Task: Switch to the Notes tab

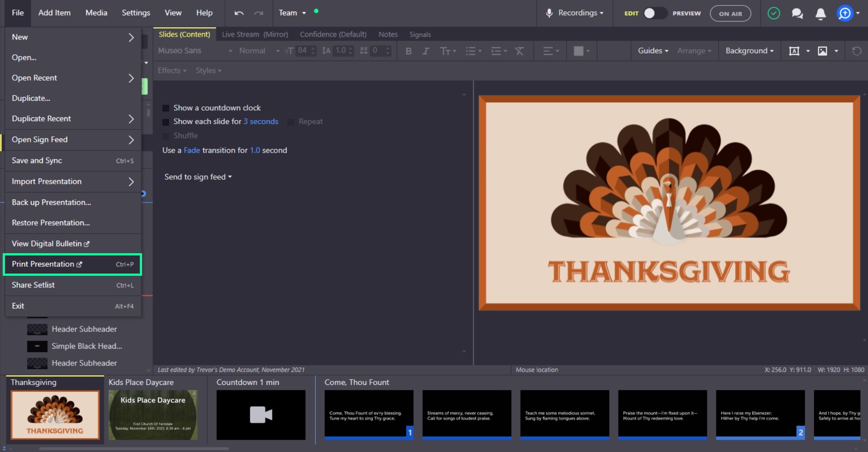Action: coord(388,34)
